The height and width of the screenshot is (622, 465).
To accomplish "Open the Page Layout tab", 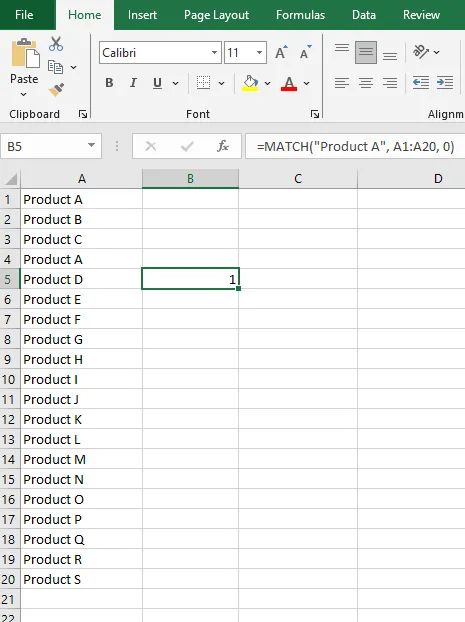I will [x=216, y=15].
